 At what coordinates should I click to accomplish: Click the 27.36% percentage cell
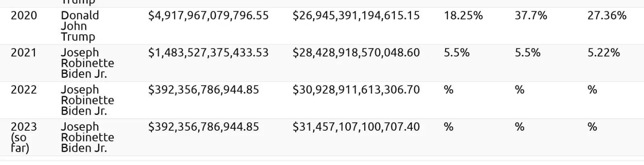(607, 16)
